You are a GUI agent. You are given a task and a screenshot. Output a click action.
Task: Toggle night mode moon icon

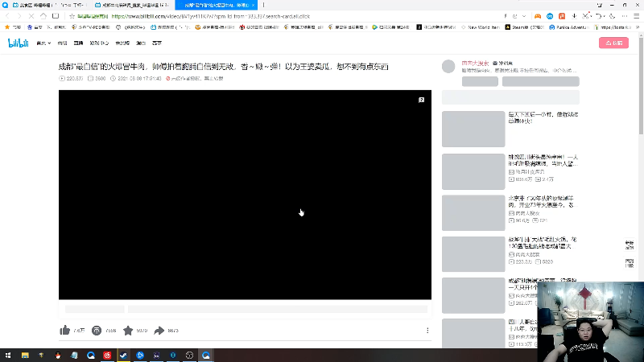pyautogui.click(x=612, y=16)
